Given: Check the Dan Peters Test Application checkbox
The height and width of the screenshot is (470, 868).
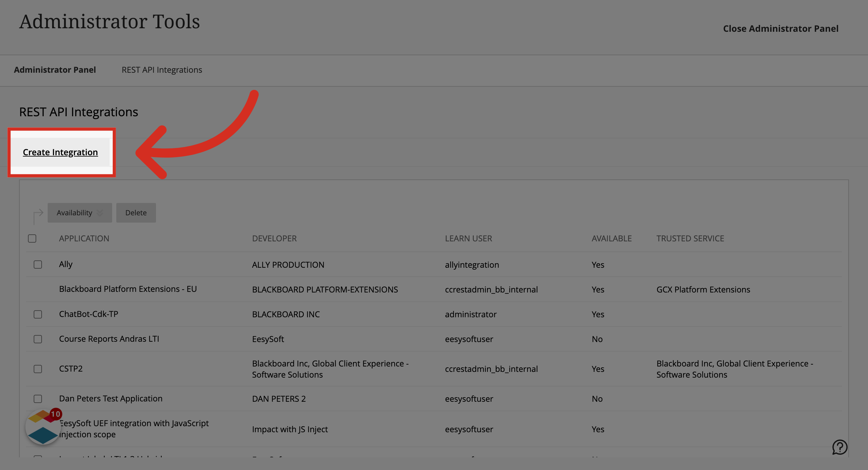Looking at the screenshot, I should (38, 399).
